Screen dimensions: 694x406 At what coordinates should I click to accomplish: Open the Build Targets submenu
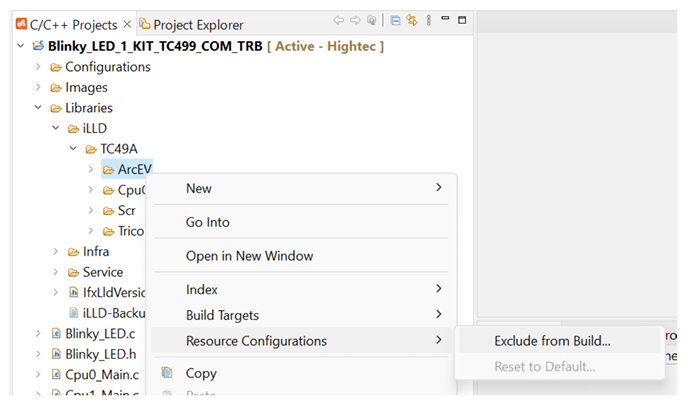(x=300, y=315)
